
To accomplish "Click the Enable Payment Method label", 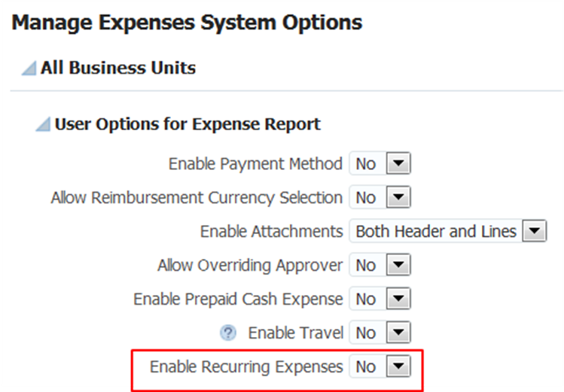I will click(255, 163).
